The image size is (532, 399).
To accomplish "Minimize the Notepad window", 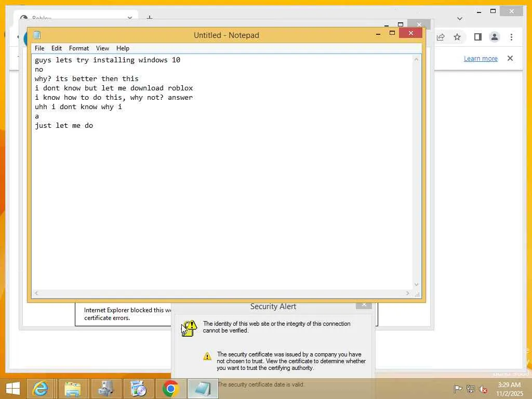I will [378, 34].
